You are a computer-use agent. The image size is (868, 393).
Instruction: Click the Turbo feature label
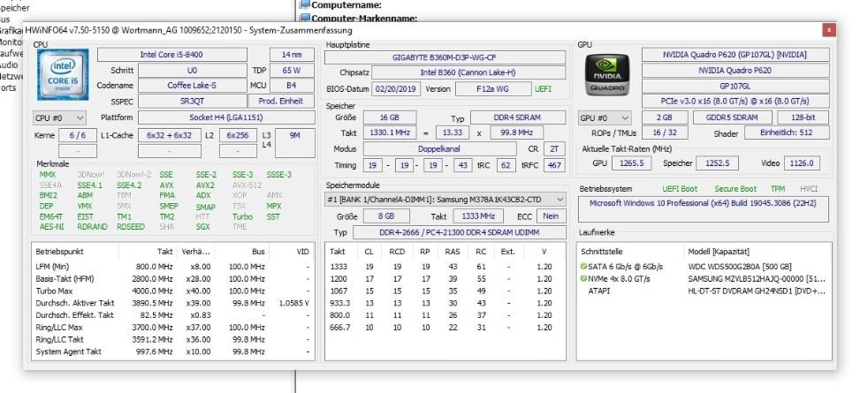[x=242, y=216]
